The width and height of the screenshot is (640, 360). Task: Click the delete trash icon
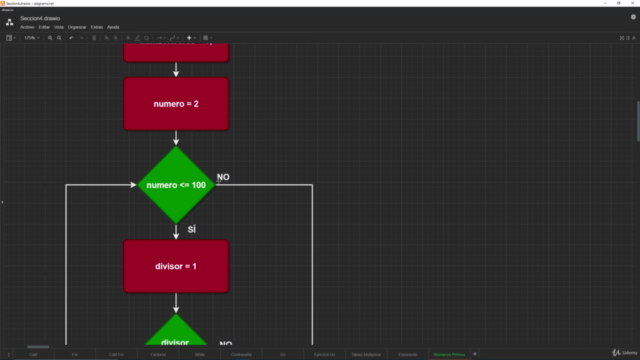[x=94, y=38]
